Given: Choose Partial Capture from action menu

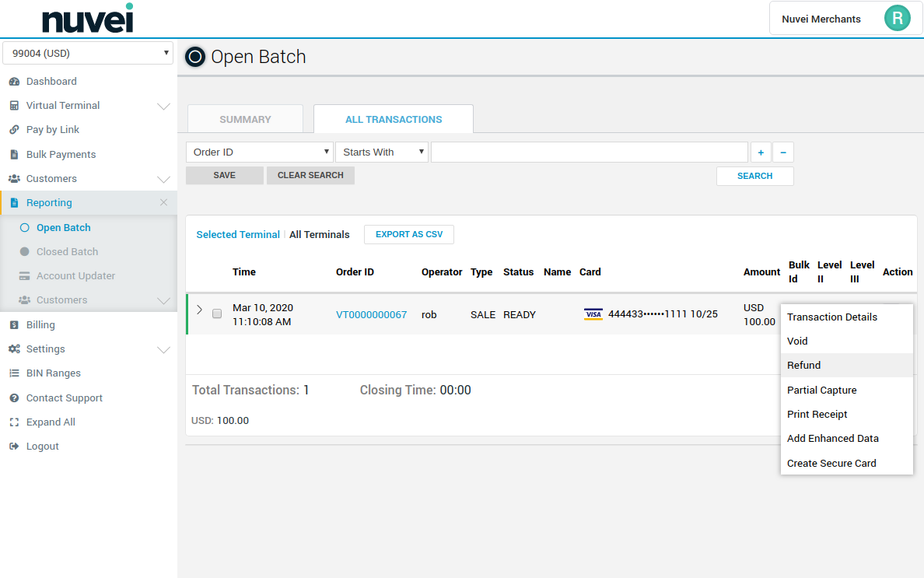Looking at the screenshot, I should (x=847, y=390).
